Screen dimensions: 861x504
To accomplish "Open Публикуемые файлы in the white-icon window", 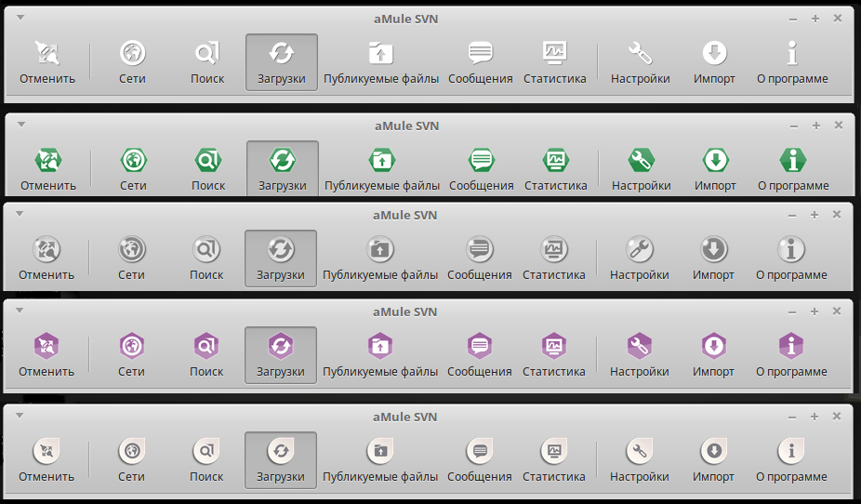I will click(381, 62).
